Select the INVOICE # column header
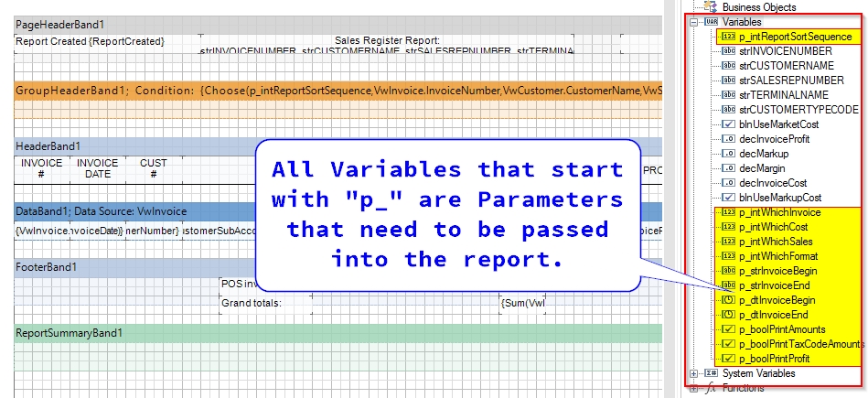Screen dimensions: 868x398 (x=41, y=169)
